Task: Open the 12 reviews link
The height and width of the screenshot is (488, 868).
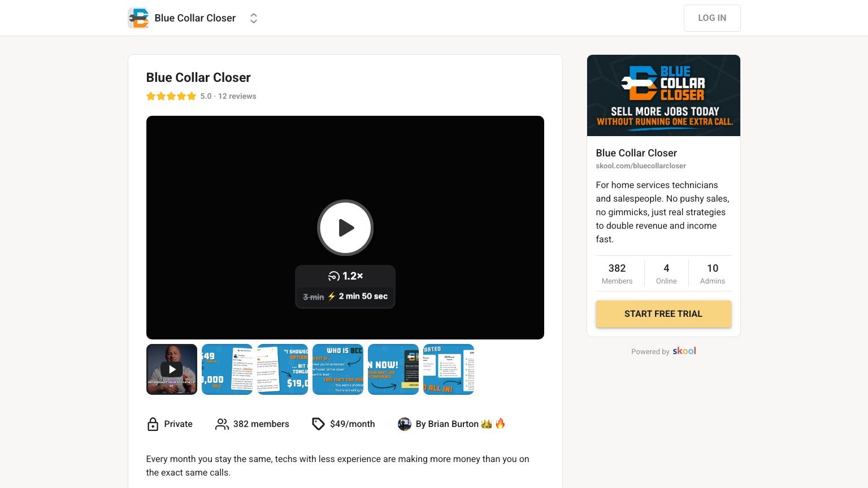Action: (x=237, y=96)
